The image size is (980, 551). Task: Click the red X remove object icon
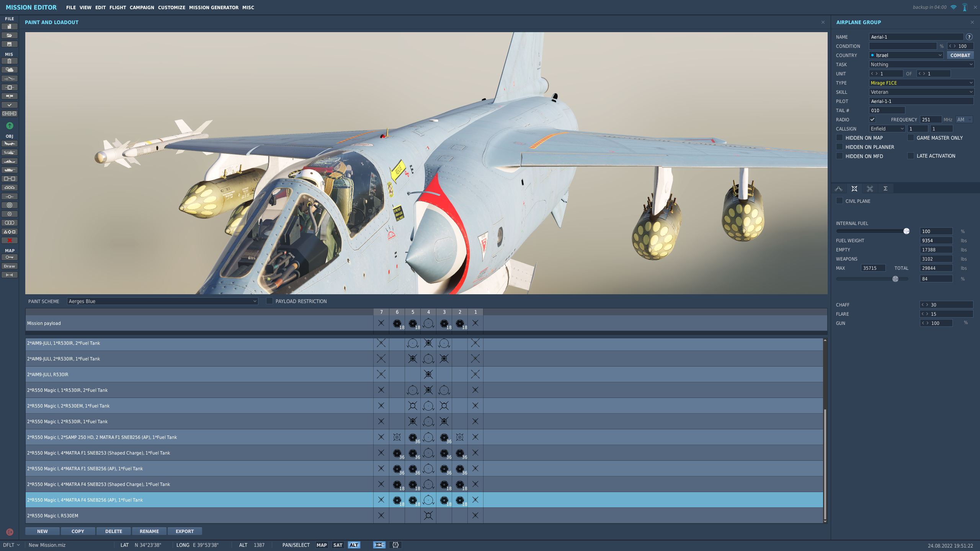(x=10, y=240)
